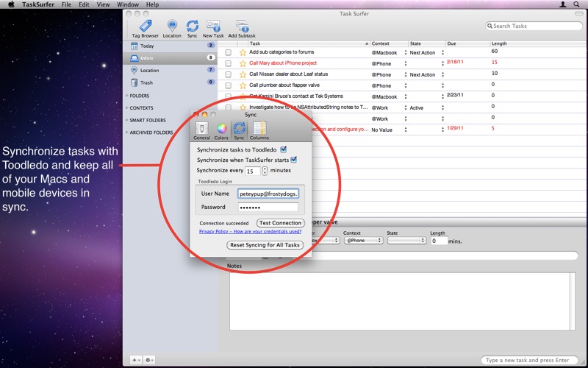Open TaskSurfer application menu
The image size is (588, 368).
[38, 4]
